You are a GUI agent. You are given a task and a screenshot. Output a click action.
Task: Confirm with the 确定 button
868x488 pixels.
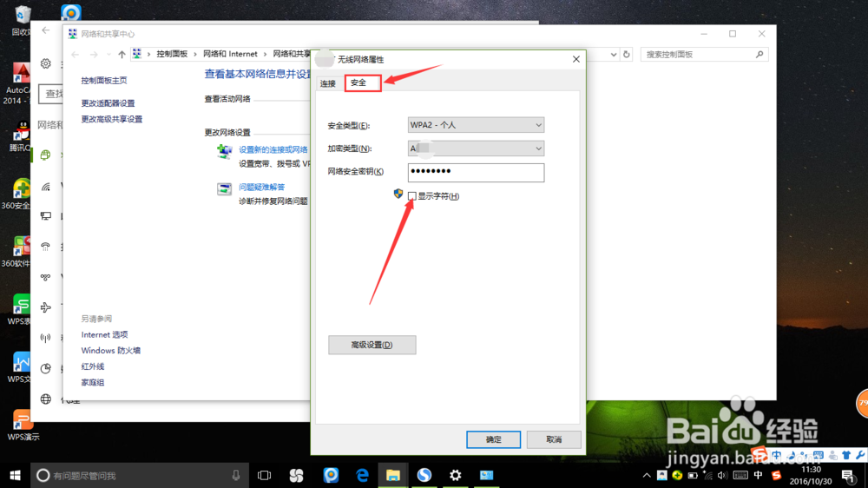pos(493,439)
